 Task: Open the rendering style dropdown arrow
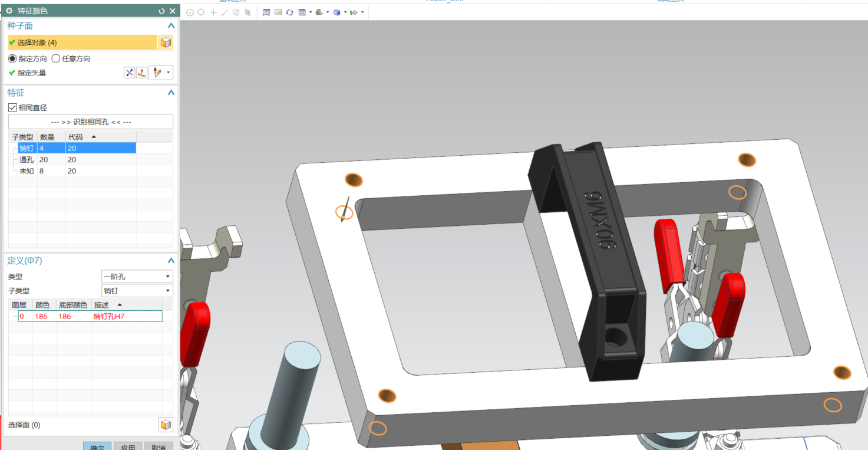point(328,12)
